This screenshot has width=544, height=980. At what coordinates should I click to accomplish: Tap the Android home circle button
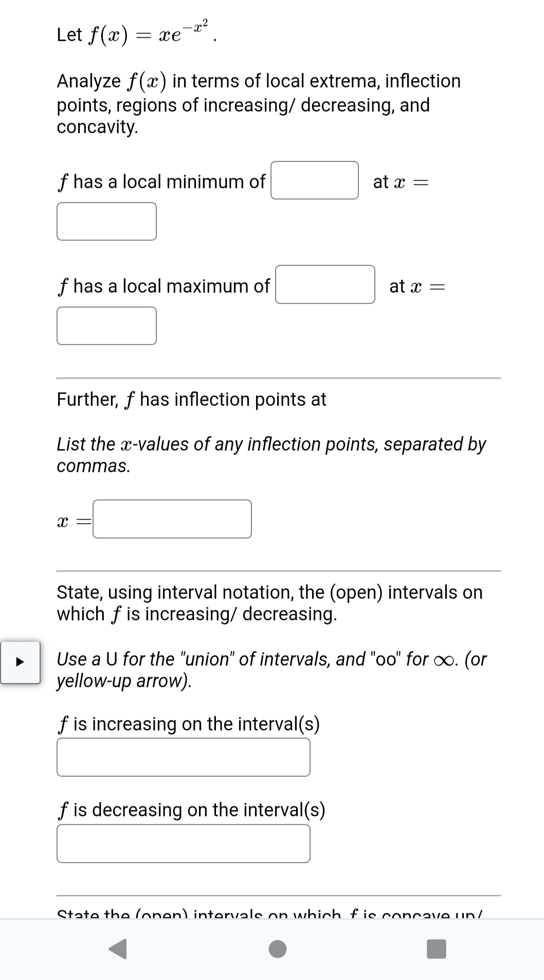[x=277, y=949]
